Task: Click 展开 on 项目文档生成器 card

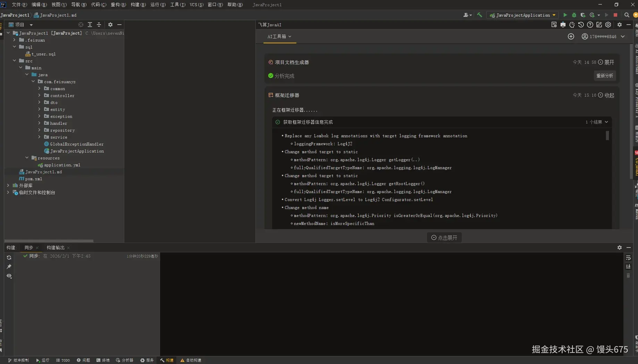Action: [x=606, y=62]
